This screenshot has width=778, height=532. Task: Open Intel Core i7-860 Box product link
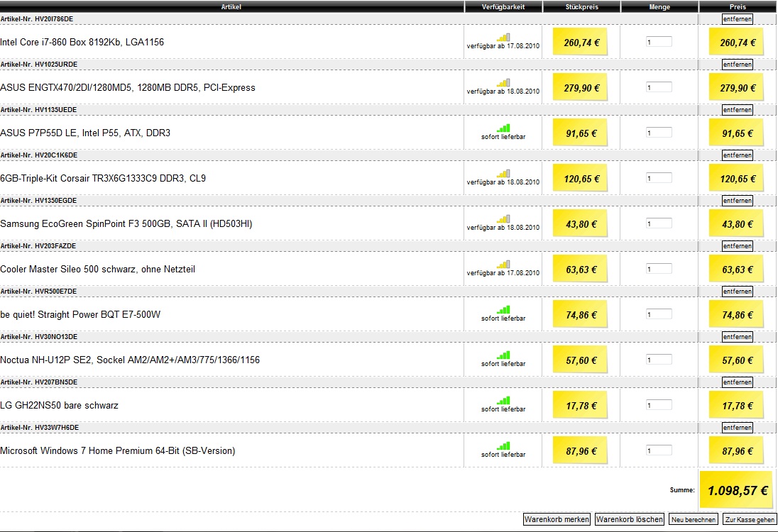pyautogui.click(x=82, y=42)
